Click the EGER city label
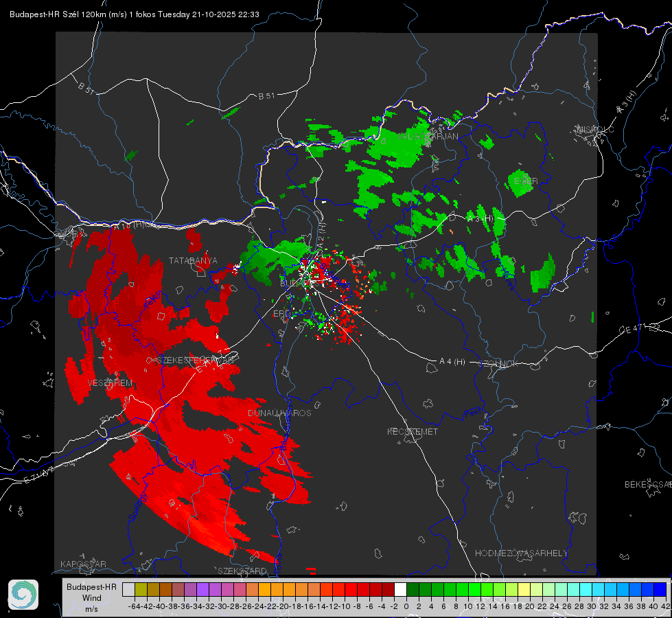This screenshot has width=672, height=618. 526,181
